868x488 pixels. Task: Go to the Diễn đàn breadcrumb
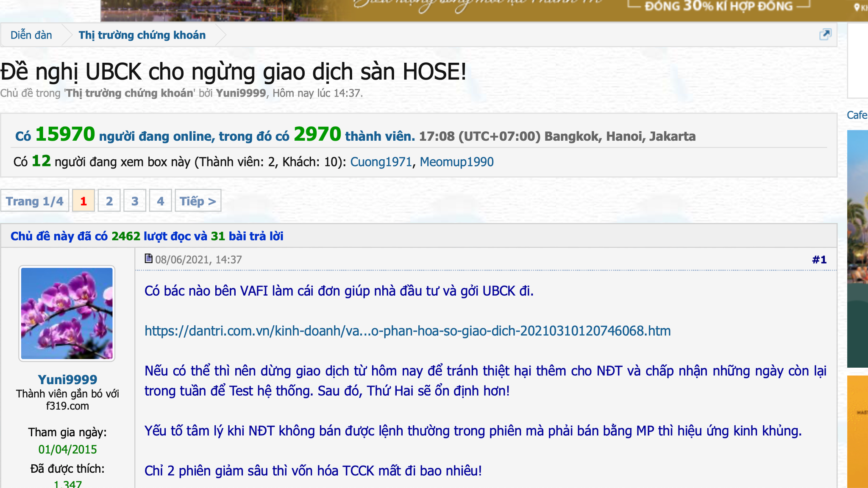click(31, 35)
